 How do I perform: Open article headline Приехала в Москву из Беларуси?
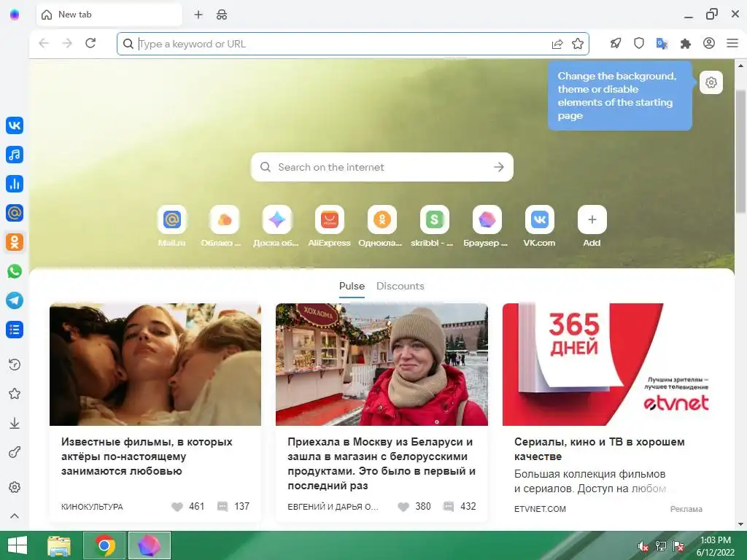click(382, 463)
